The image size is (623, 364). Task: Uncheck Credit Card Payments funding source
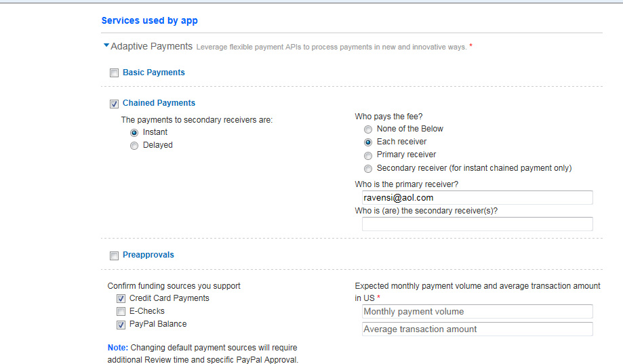tap(121, 299)
